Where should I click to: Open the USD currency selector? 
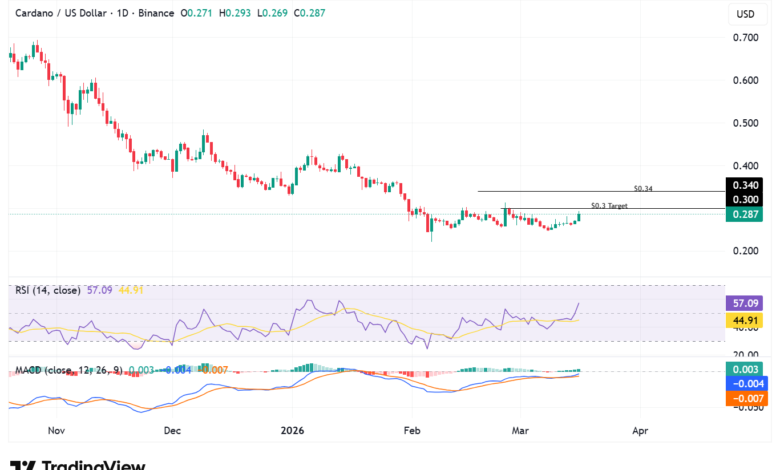point(744,15)
